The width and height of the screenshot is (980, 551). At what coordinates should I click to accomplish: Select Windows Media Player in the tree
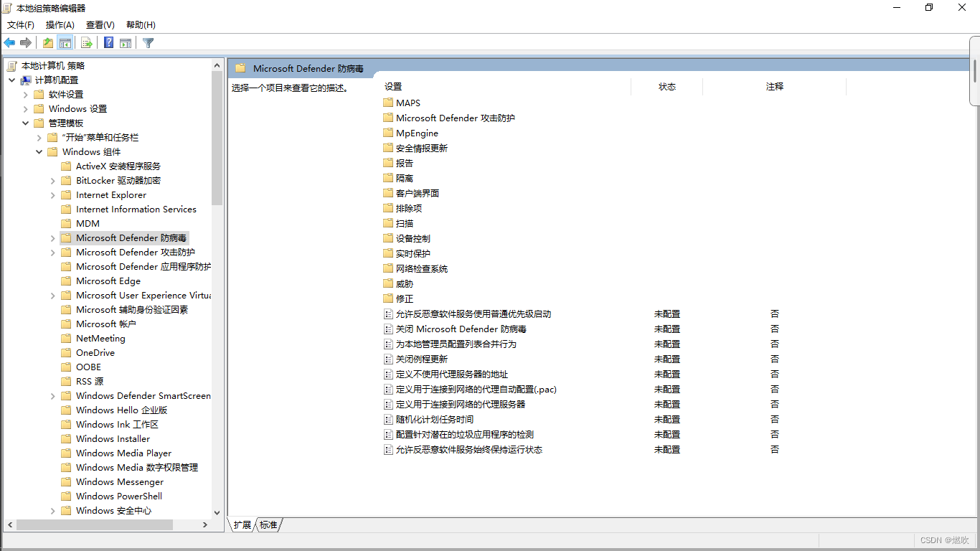click(x=124, y=453)
